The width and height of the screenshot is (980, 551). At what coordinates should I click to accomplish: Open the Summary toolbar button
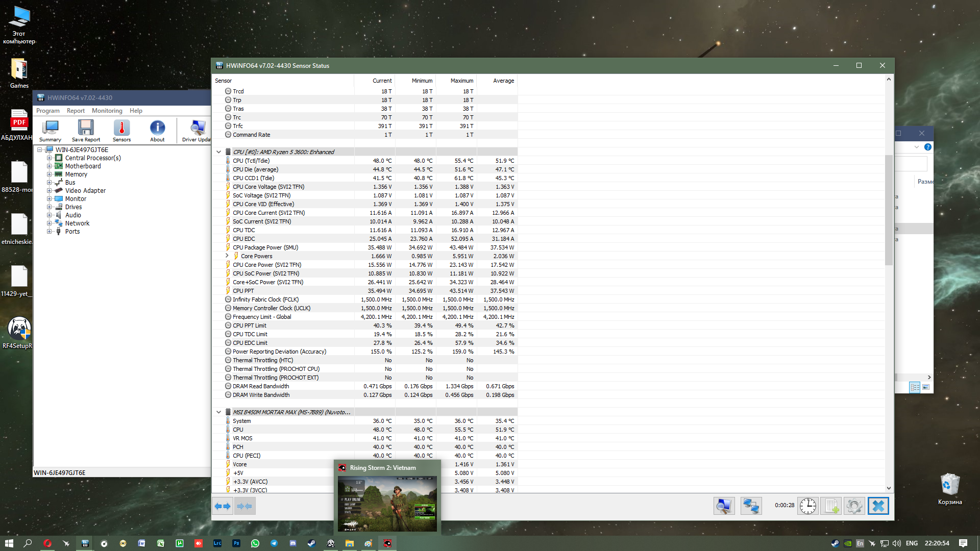pos(50,131)
